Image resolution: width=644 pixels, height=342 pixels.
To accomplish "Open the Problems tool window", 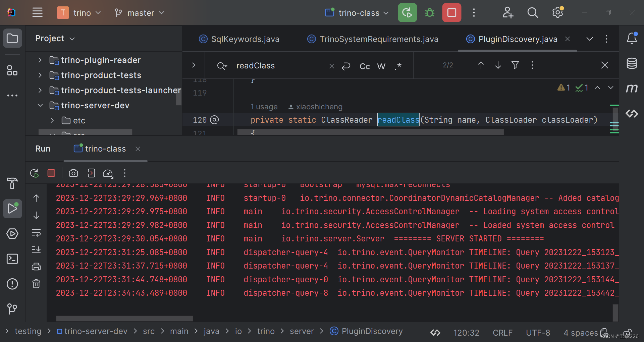I will [12, 284].
